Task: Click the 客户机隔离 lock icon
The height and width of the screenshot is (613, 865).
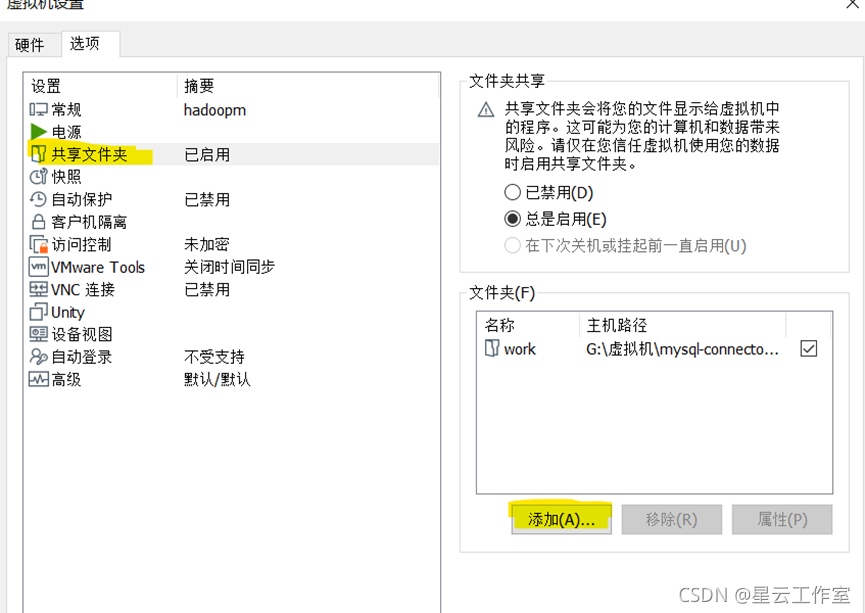Action: (38, 222)
